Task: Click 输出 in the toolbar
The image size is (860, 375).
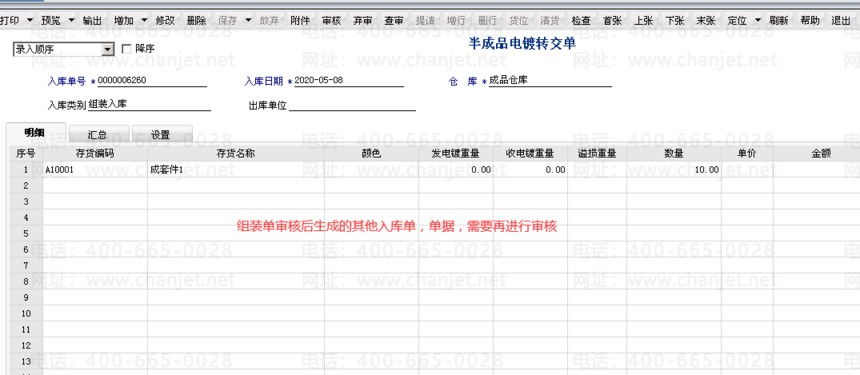Action: (x=92, y=21)
